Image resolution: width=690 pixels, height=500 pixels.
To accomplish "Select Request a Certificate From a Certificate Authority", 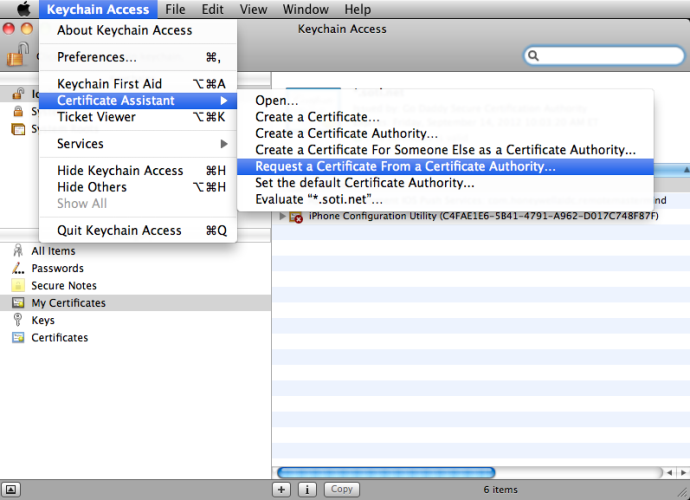I will [445, 166].
